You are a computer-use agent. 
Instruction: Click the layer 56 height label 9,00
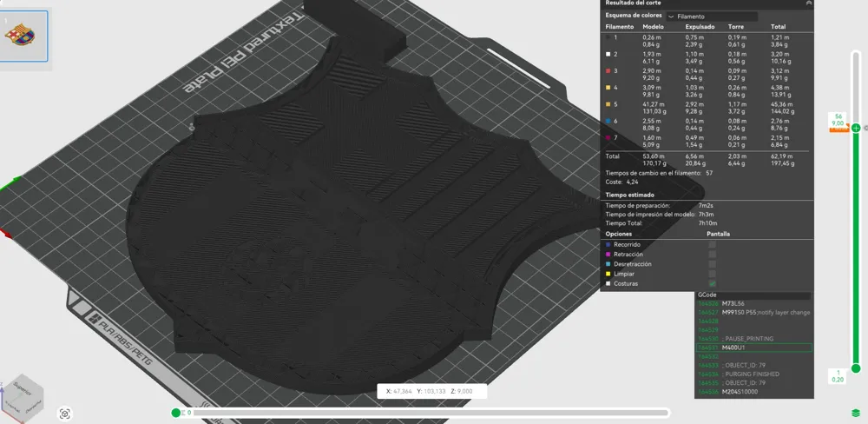point(838,123)
